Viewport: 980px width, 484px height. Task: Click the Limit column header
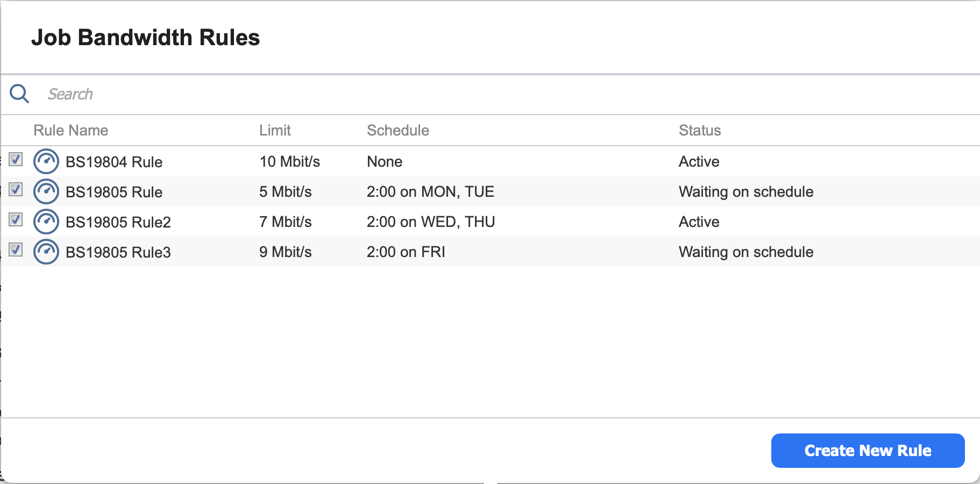[x=275, y=130]
